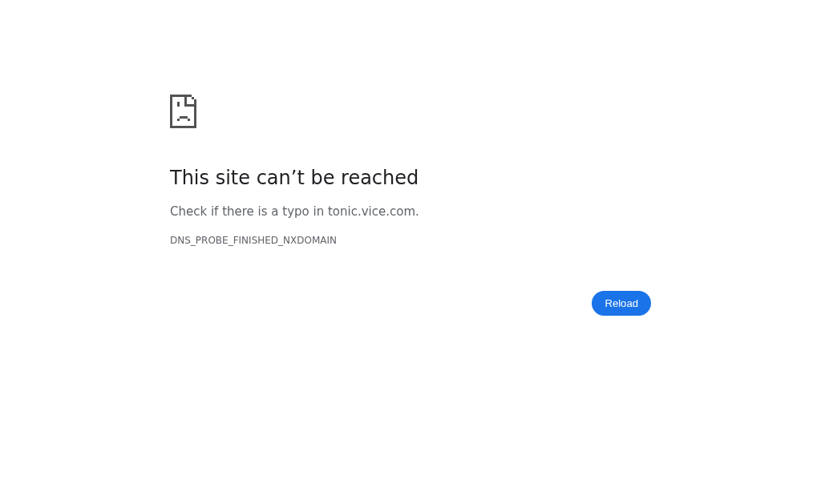The width and height of the screenshot is (821, 504).
Task: Click the DNS_PROBE_FINISHED_NXDOMAIN error code
Action: coord(253,240)
